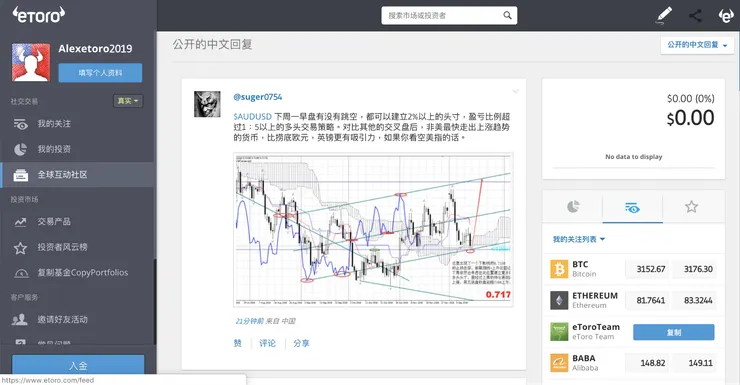
Task: Click 评论 to comment on post
Action: [267, 343]
